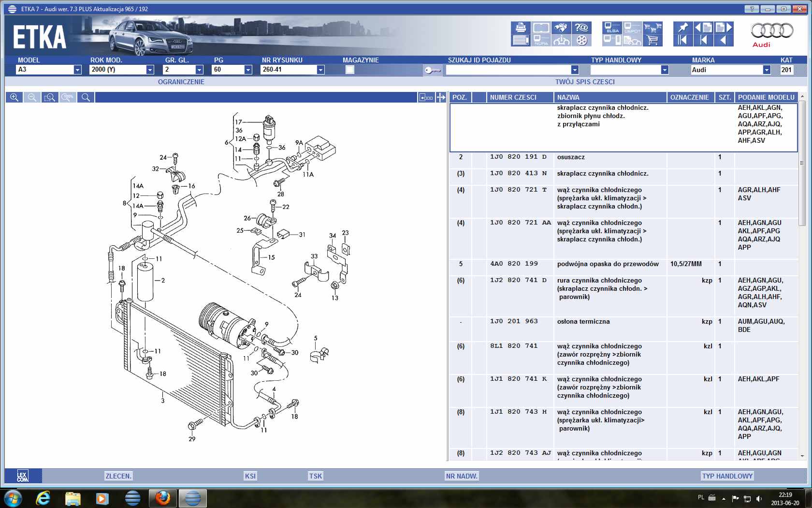Click the wheel rim icon
Image resolution: width=812 pixels, height=508 pixels.
click(581, 40)
